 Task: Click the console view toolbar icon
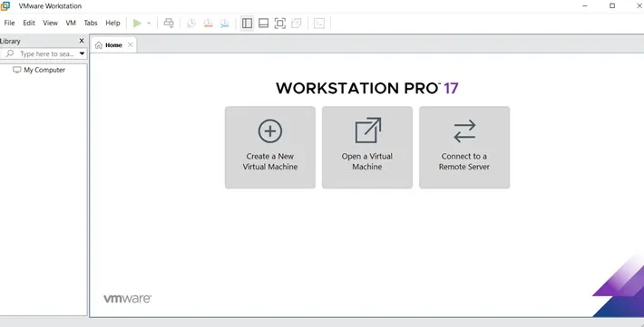[x=319, y=24]
